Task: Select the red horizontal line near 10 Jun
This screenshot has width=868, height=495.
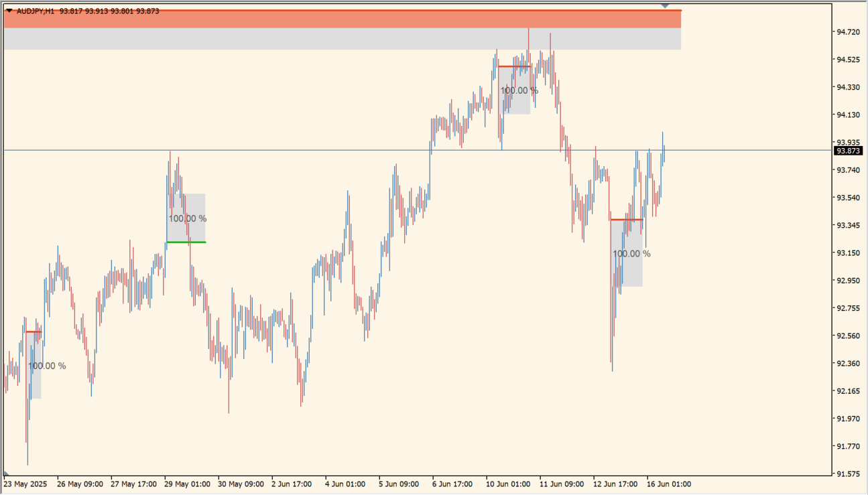Action: 514,66
